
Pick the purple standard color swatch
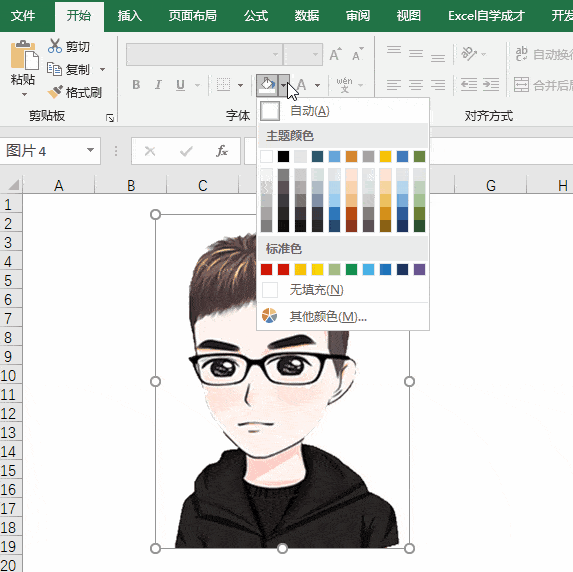tap(419, 269)
